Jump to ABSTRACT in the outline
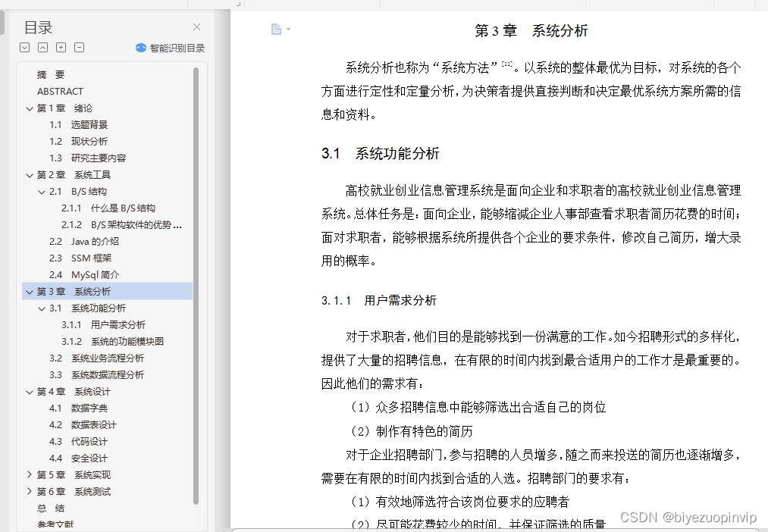This screenshot has width=768, height=532. tap(60, 92)
